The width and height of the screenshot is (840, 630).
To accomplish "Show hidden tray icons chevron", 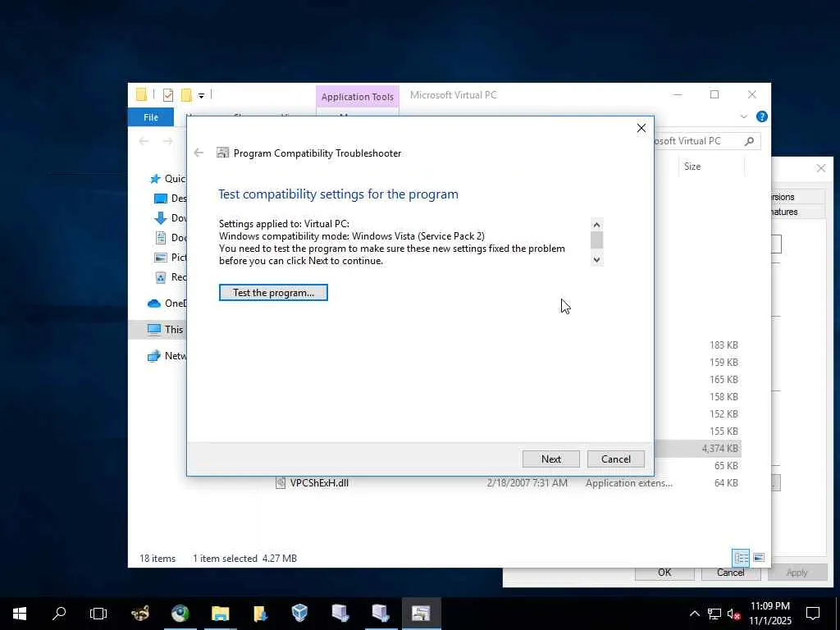I will point(694,614).
